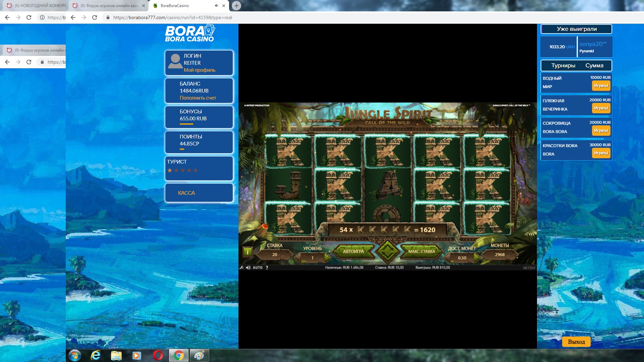Image resolution: width=644 pixels, height=362 pixels.
Task: Open the Opera browser in the taskbar
Action: click(158, 355)
